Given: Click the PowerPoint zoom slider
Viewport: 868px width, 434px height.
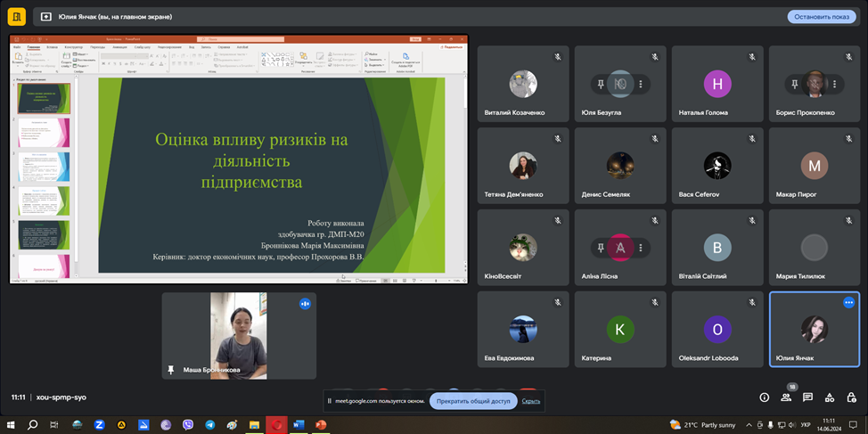Looking at the screenshot, I should (x=436, y=281).
